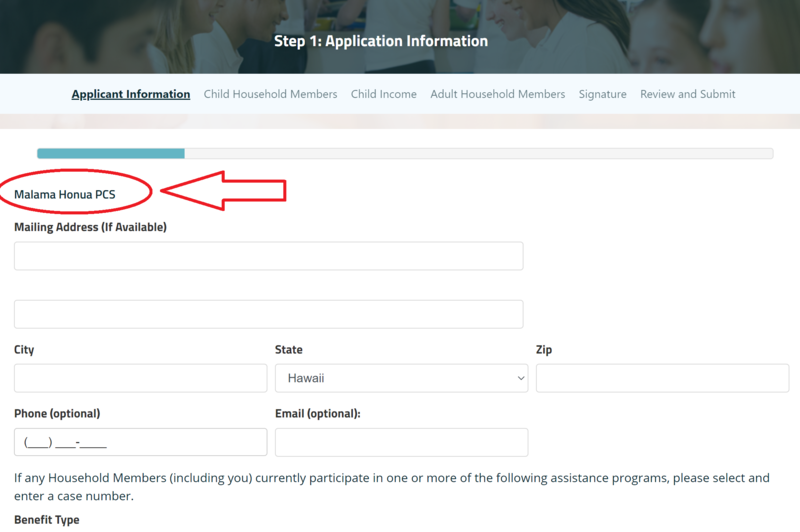Select the Zip code input box
The image size is (800, 532).
tap(662, 378)
